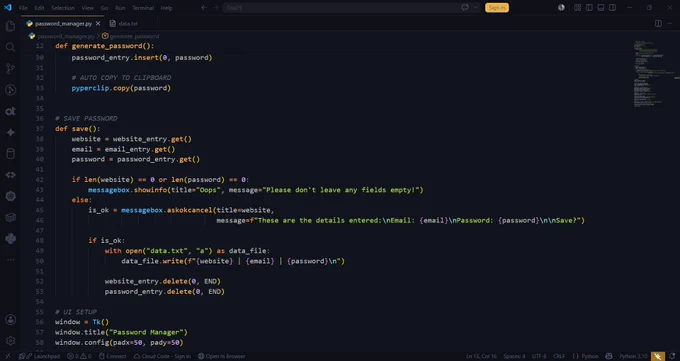This screenshot has width=680, height=361.
Task: Click the def save(): line
Action: coord(78,129)
